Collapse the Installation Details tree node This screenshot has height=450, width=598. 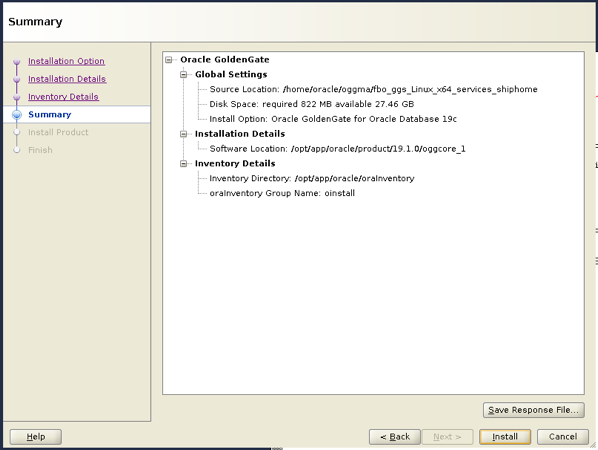[183, 134]
